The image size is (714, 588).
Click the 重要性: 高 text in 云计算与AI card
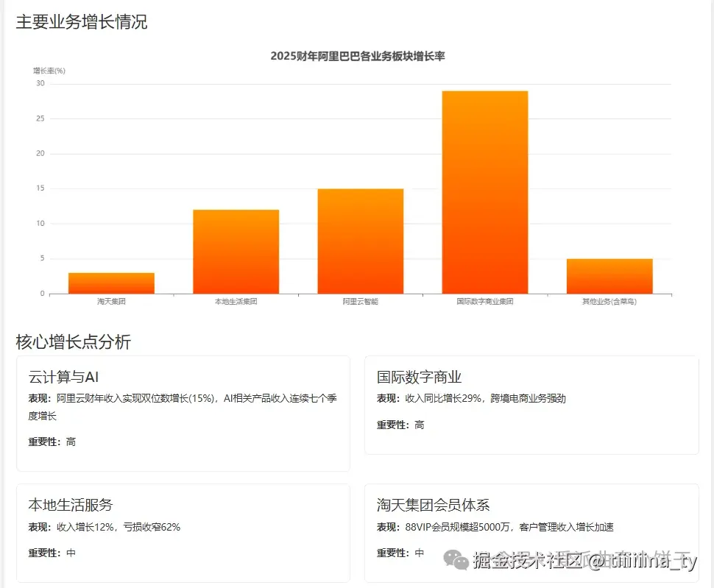[53, 442]
